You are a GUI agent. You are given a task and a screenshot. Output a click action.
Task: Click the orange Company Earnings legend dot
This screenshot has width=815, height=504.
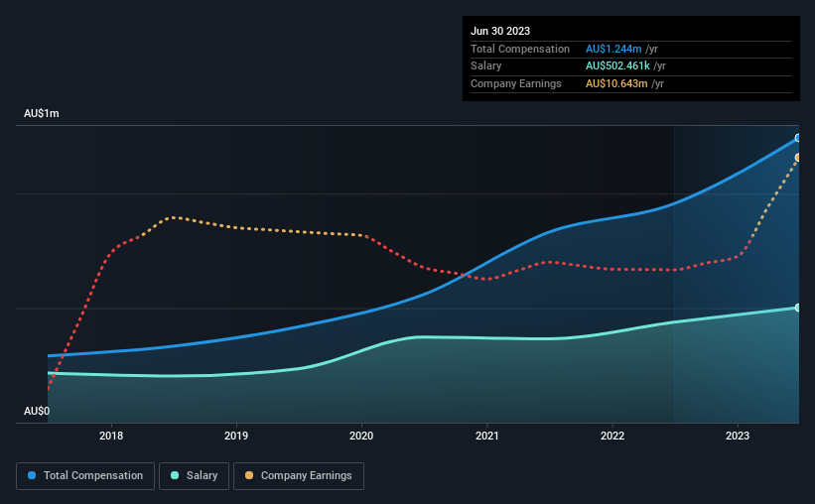click(x=249, y=475)
